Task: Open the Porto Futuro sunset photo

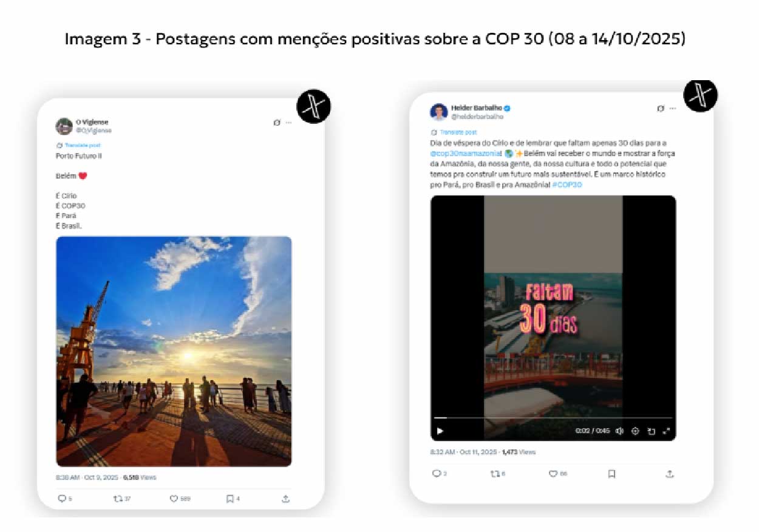Action: 174,351
